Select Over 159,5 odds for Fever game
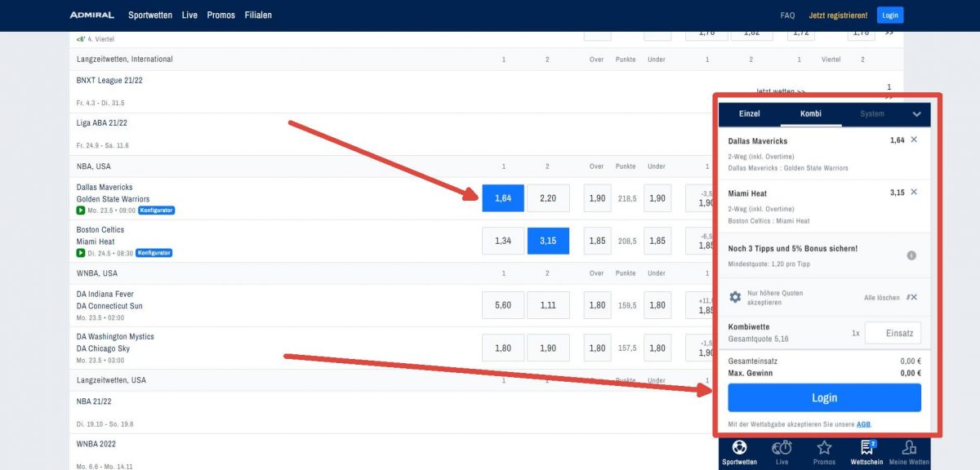 [598, 305]
